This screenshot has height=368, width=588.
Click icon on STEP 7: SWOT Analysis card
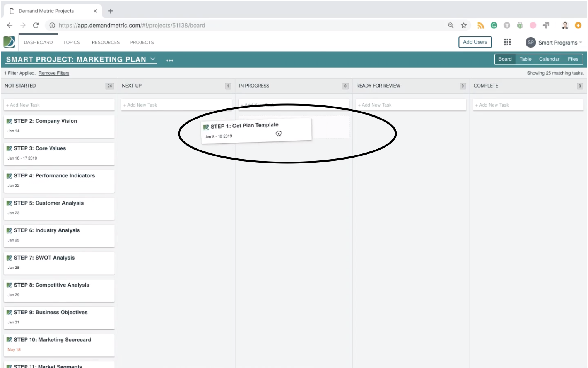click(x=9, y=258)
